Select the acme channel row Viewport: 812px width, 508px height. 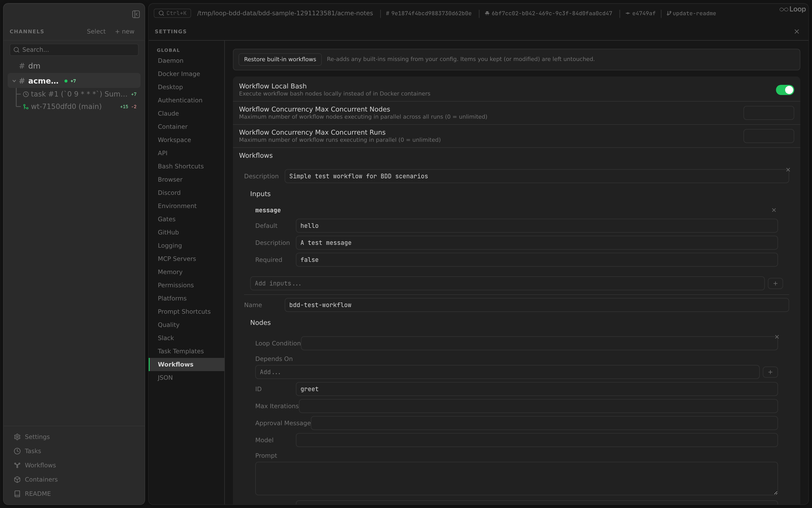coord(74,81)
